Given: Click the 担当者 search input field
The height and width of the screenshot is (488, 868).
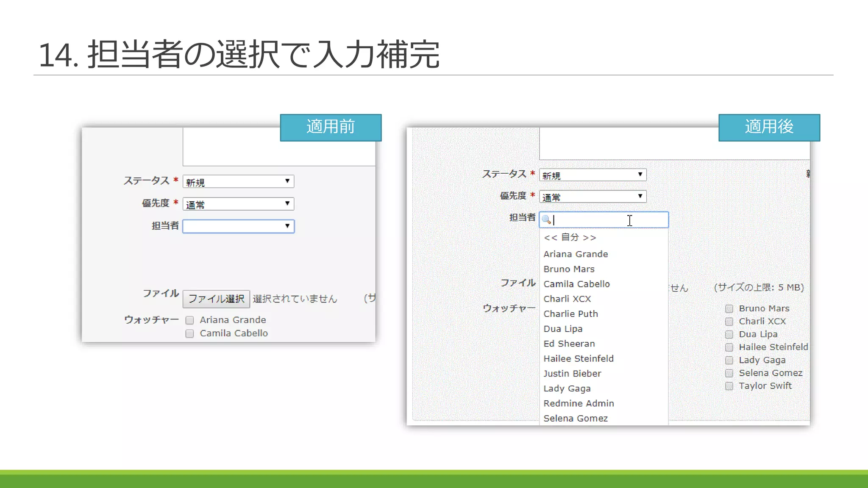Looking at the screenshot, I should point(604,220).
